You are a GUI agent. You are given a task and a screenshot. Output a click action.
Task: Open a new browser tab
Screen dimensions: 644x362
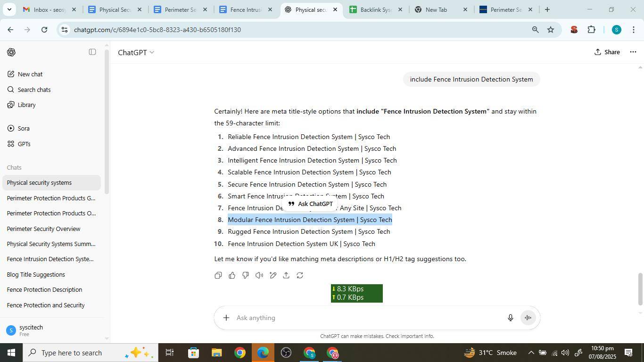(x=547, y=9)
